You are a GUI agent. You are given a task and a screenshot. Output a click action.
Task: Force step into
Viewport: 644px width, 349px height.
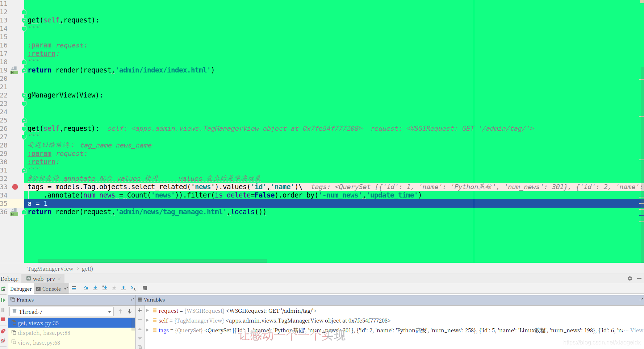pos(114,288)
